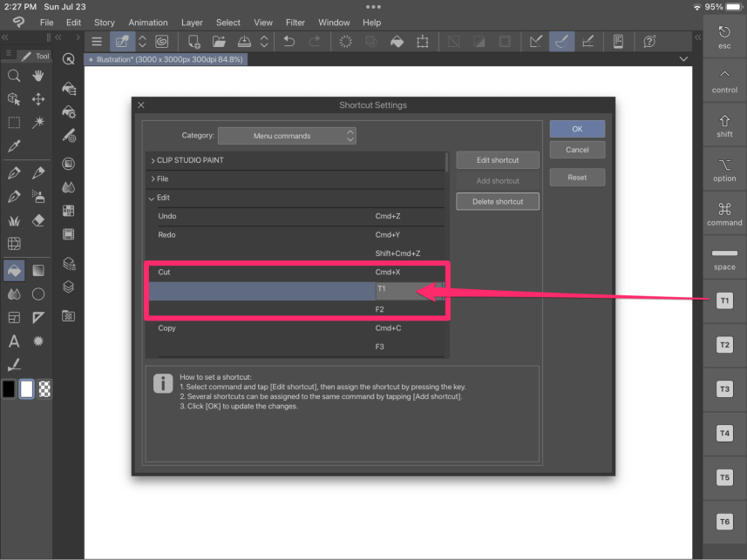Click the Clip Studio Paint logo icon
Image resolution: width=747 pixels, height=560 pixels.
click(x=18, y=22)
